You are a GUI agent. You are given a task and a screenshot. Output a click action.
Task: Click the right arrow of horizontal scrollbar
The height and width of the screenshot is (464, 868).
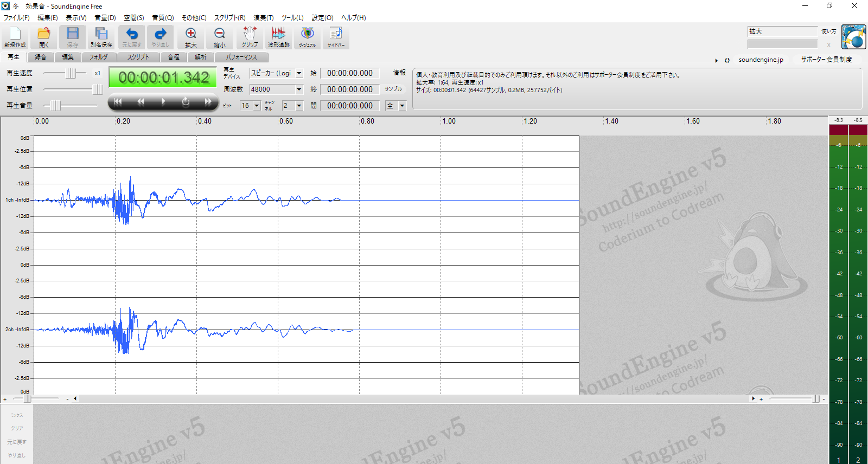click(x=753, y=399)
